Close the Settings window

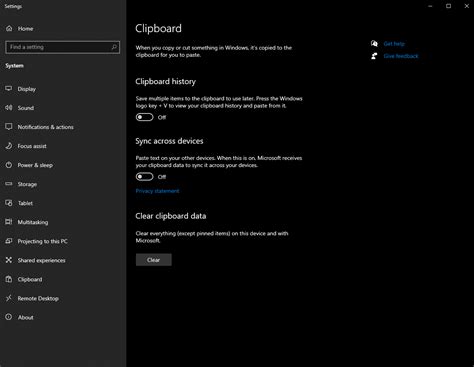tap(466, 6)
